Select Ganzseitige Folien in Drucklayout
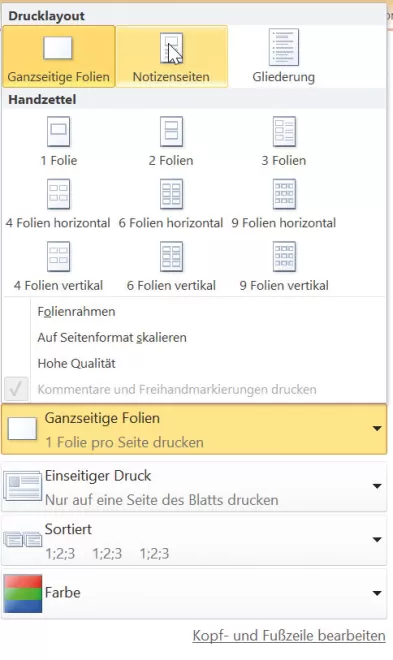 (58, 56)
